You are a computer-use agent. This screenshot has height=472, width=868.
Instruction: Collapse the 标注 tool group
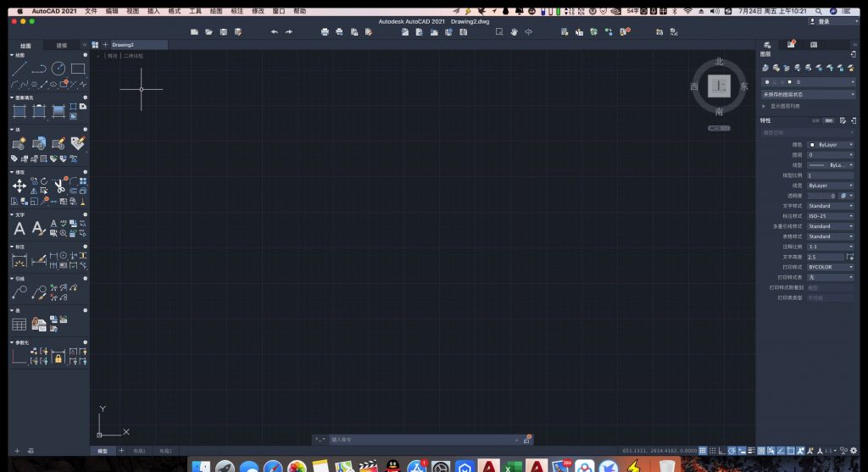click(12, 247)
